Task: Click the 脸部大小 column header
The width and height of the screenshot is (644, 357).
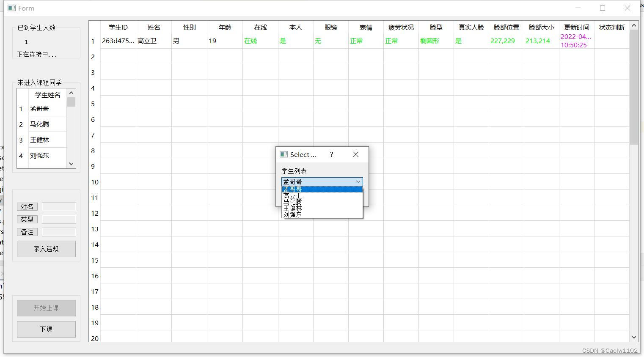Action: (542, 27)
